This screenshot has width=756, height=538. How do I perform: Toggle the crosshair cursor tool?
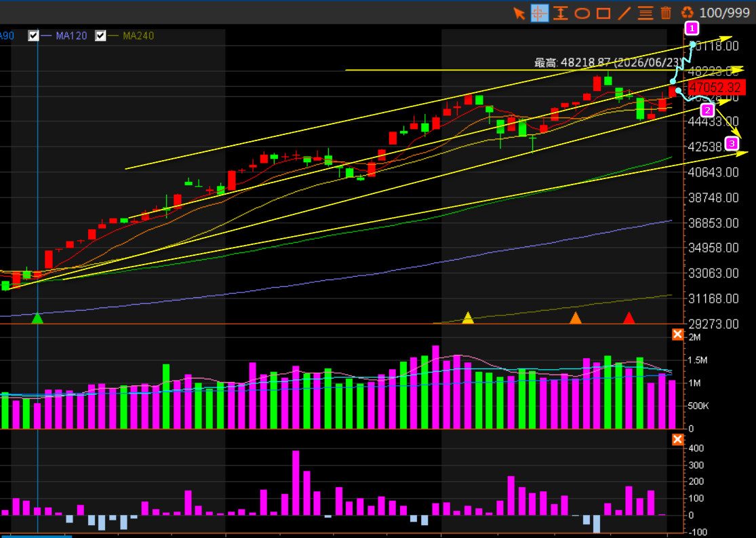pos(540,13)
